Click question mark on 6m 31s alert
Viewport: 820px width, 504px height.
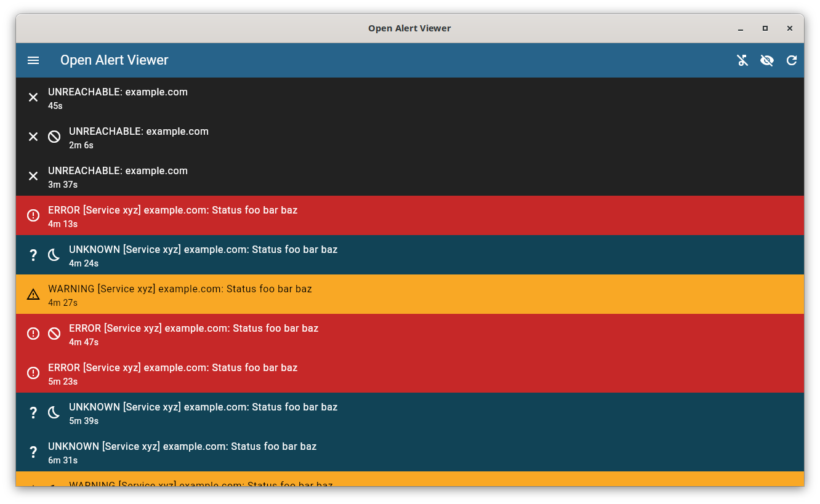pyautogui.click(x=33, y=452)
